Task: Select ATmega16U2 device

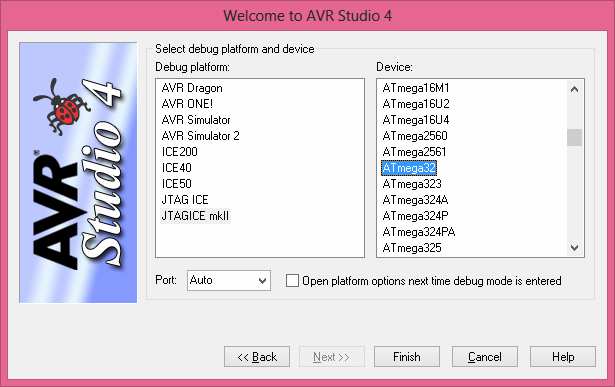Action: coord(416,104)
